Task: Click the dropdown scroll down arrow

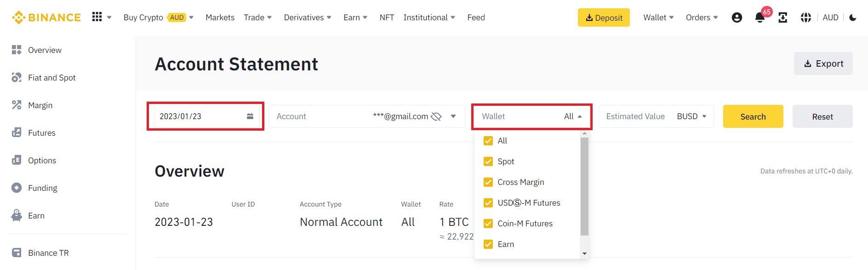Action: 584,253
